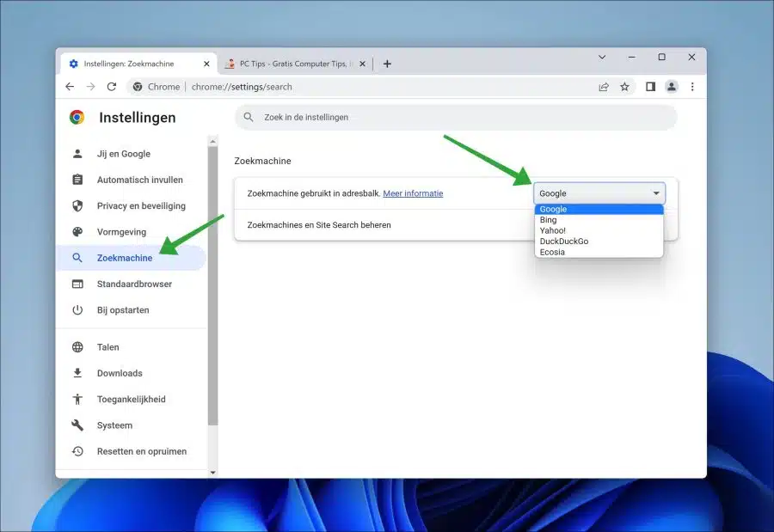Click the Vormgeving palette icon

77,232
